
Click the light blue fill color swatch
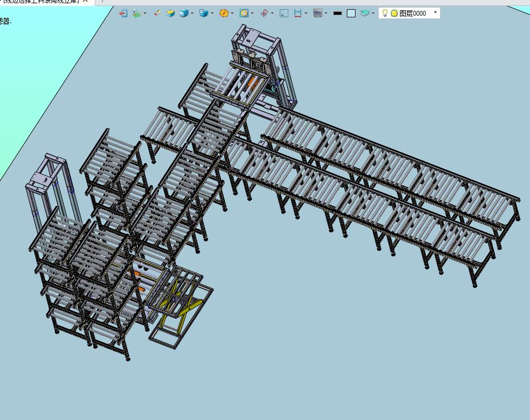(351, 13)
